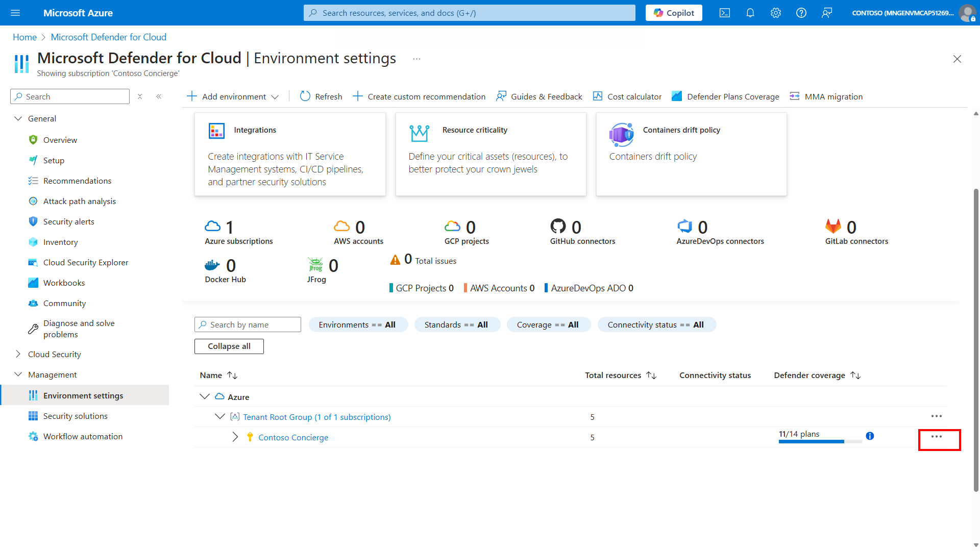
Task: Open the notifications bell
Action: [x=750, y=13]
